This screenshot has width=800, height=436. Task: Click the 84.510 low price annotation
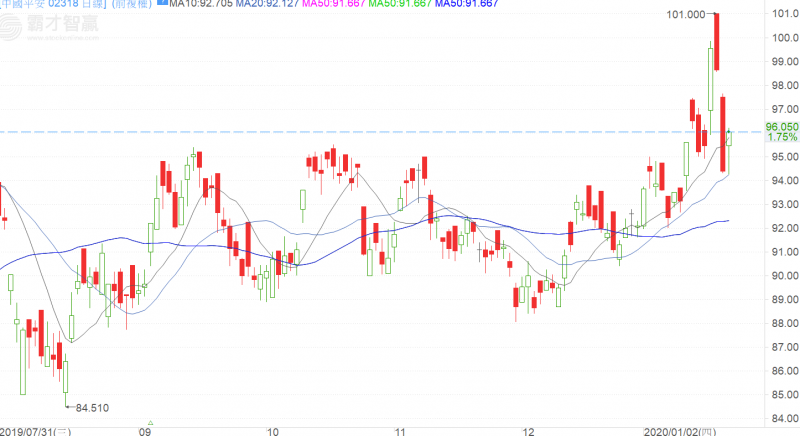[92, 408]
